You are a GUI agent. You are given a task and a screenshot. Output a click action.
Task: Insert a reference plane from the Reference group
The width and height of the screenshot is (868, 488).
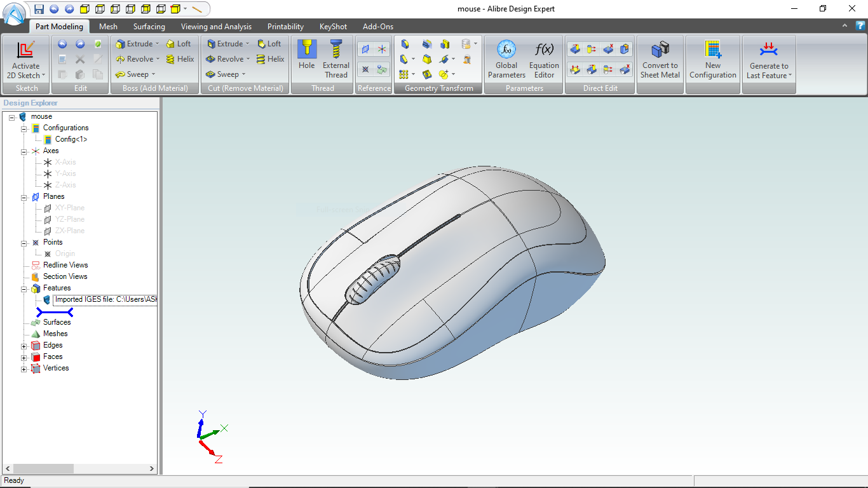(x=365, y=49)
